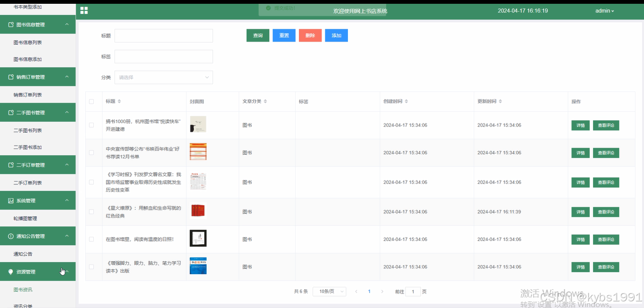Screen dimensions: 644x308
Task: Collapse the 图书信息管理 menu chevron
Action: [67, 24]
